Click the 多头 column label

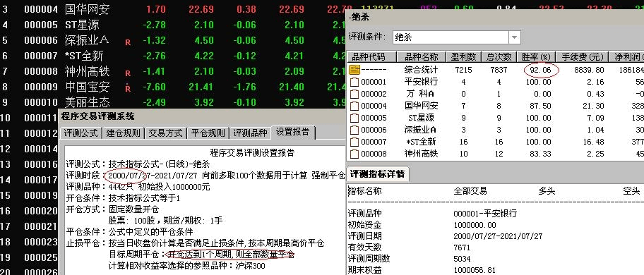[x=547, y=191]
